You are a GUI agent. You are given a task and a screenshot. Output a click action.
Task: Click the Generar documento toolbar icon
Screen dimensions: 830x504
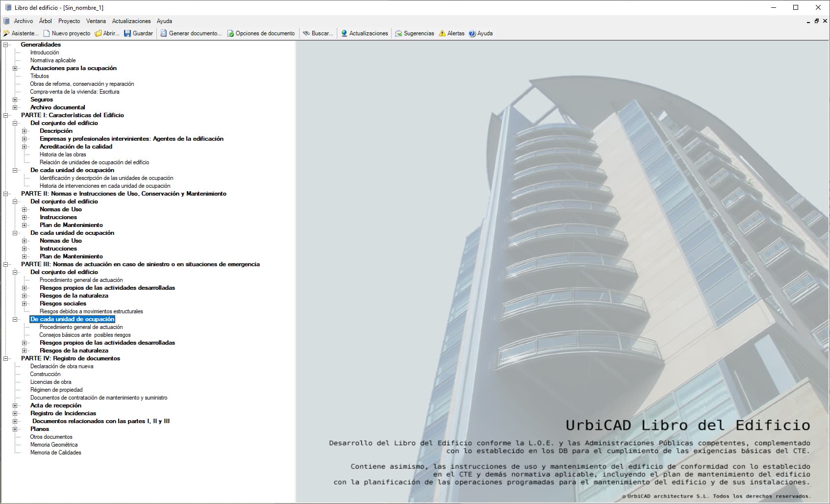(164, 33)
